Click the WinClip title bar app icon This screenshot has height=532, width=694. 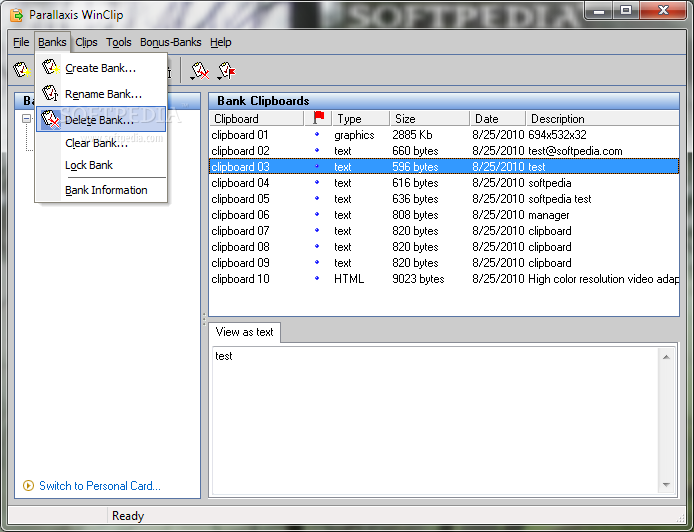pyautogui.click(x=16, y=15)
